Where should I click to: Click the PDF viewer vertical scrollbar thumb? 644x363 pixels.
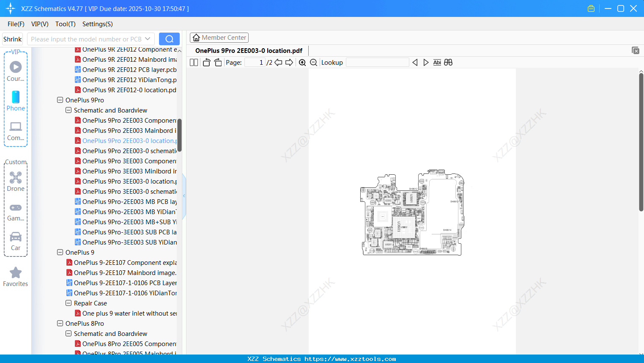tap(641, 142)
